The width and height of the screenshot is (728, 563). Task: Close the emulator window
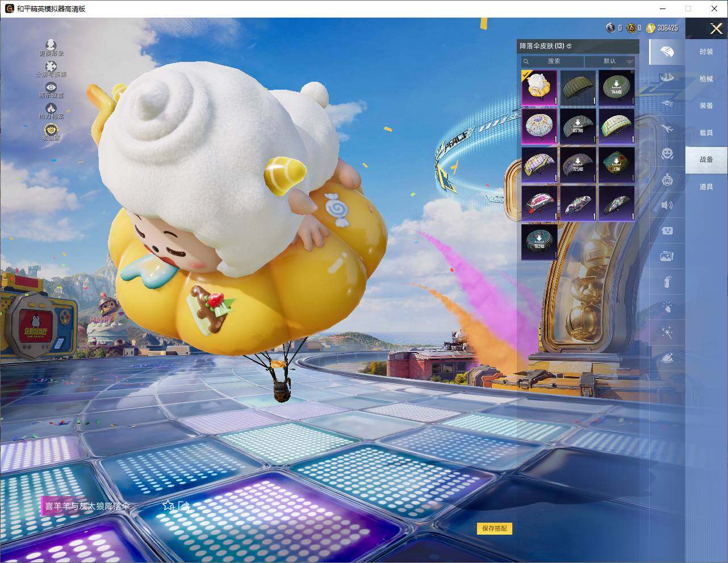coord(714,9)
